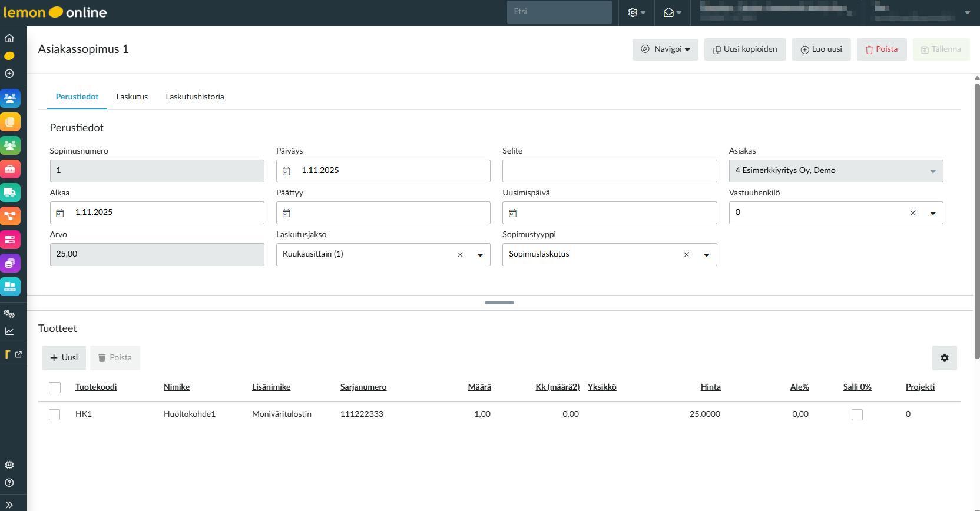This screenshot has width=980, height=511.
Task: Click the line chart reports icon
Action: (x=9, y=331)
